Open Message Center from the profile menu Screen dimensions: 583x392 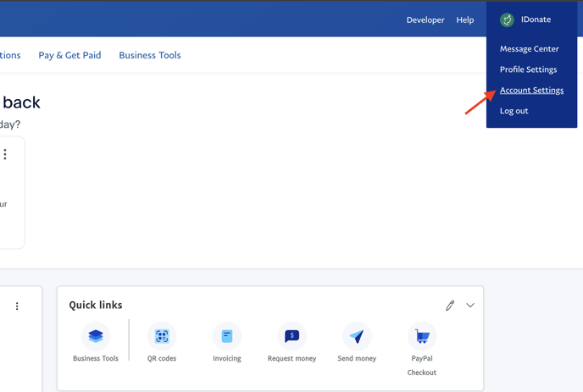[529, 49]
